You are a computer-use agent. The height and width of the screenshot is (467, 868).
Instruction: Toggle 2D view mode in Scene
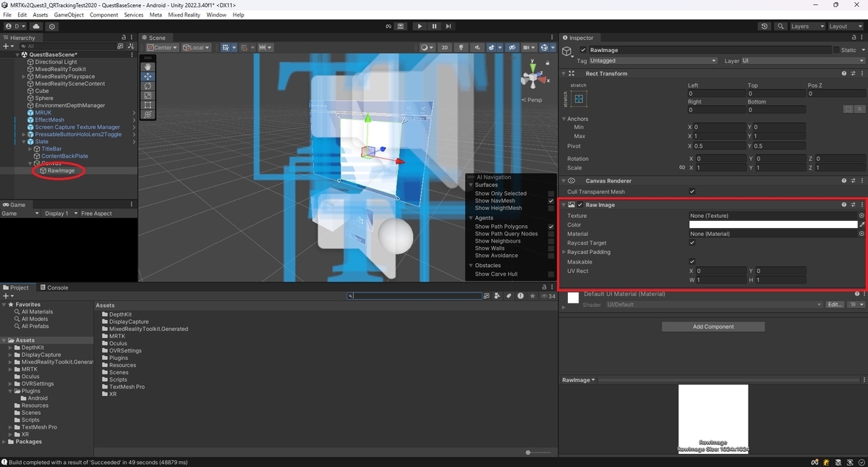pos(445,47)
